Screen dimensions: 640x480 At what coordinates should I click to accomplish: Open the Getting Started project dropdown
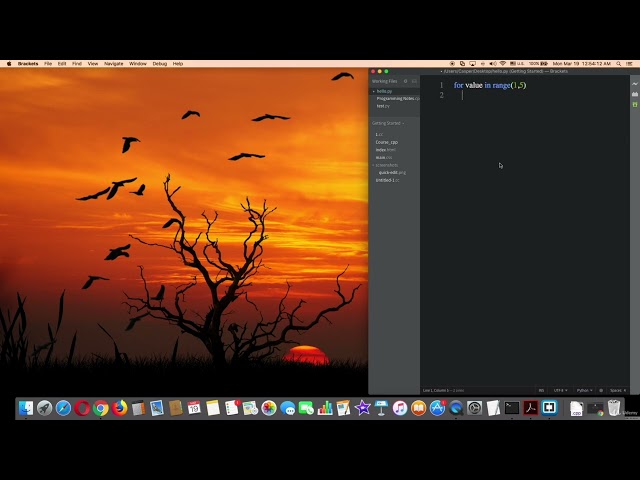(388, 123)
